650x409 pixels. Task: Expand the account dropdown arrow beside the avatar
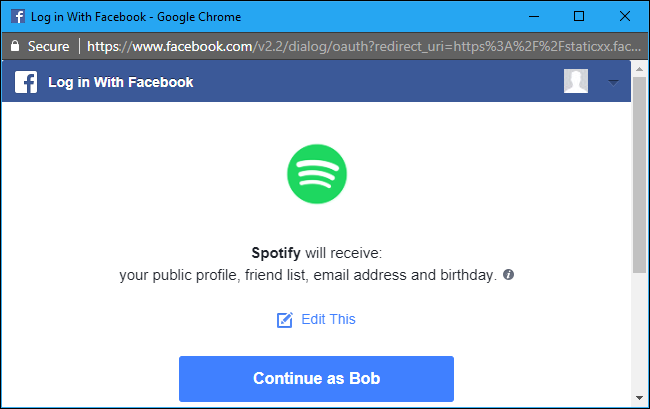point(613,82)
